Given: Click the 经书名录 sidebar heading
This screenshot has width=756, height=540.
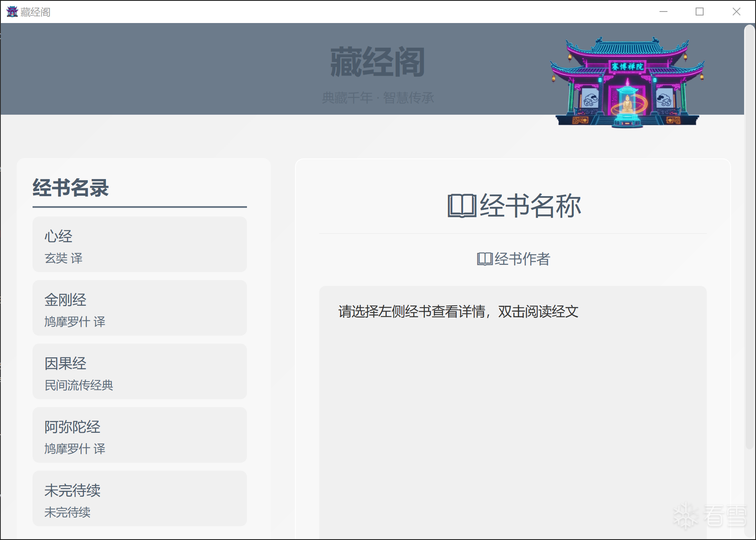Looking at the screenshot, I should coord(71,188).
